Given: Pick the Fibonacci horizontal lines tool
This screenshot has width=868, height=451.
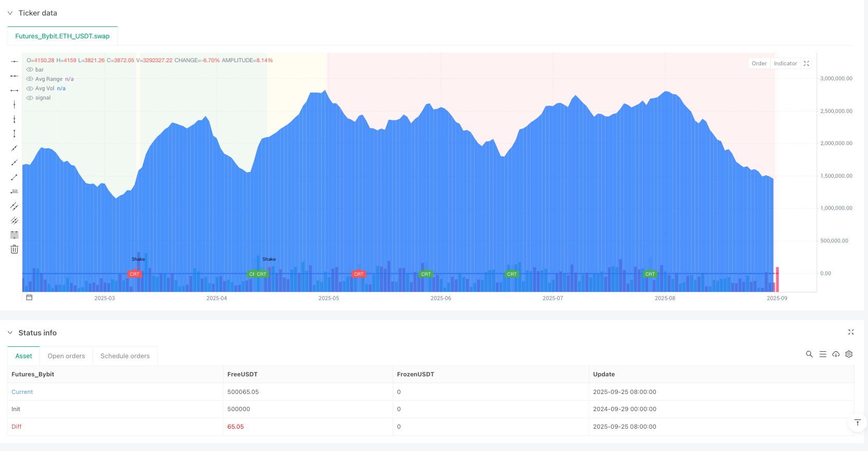Looking at the screenshot, I should [x=14, y=235].
